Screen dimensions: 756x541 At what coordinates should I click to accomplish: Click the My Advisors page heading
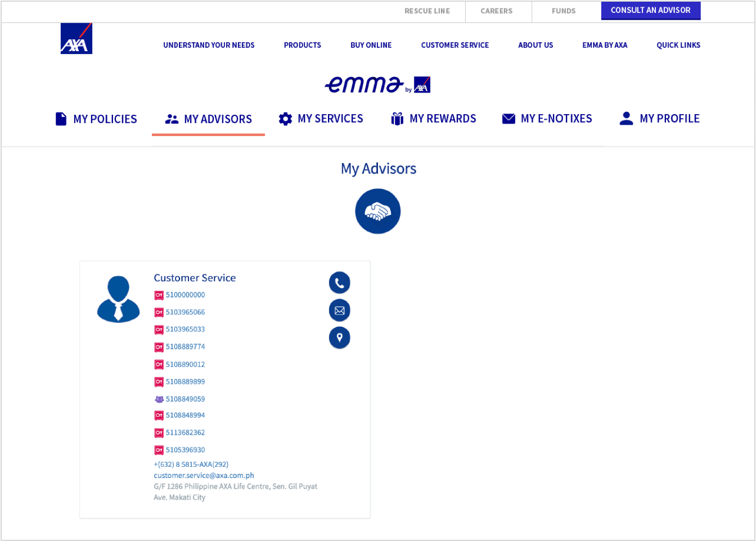coord(379,169)
